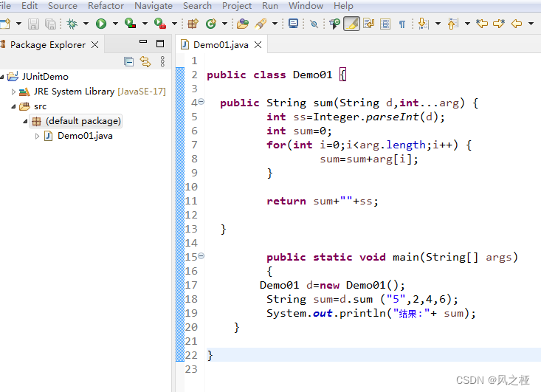Screen dimensions: 541x392
Task: Toggle Block Selection Mode button
Action: pos(385,24)
